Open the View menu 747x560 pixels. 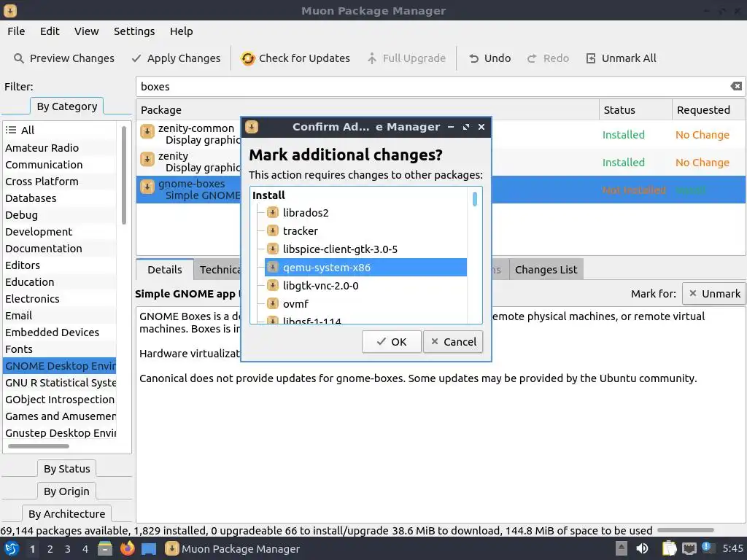click(x=86, y=31)
